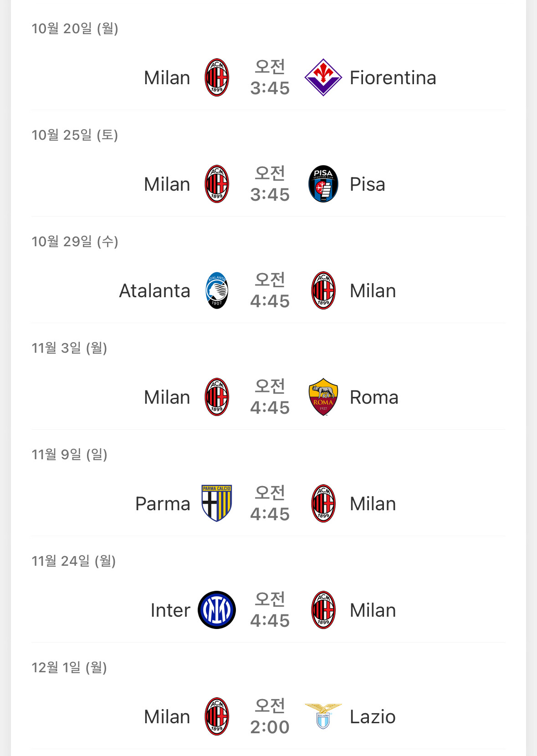The height and width of the screenshot is (756, 537).
Task: Select the Parma Calcio shield logo
Action: point(217,503)
